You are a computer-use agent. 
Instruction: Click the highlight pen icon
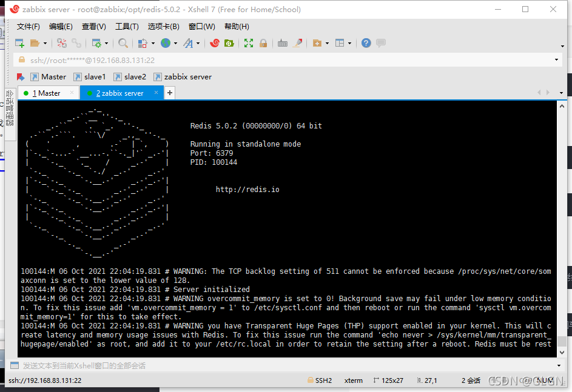pyautogui.click(x=298, y=44)
